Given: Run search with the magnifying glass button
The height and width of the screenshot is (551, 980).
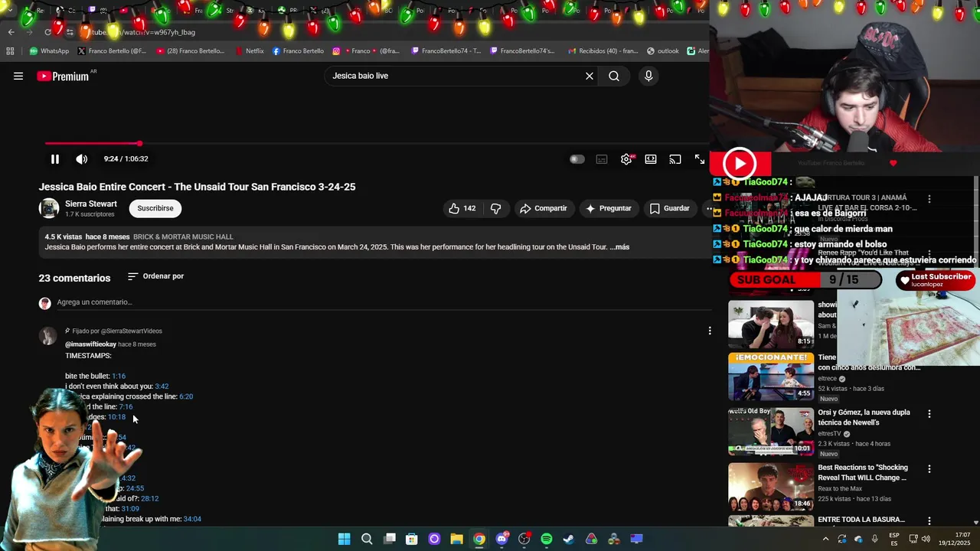Looking at the screenshot, I should pos(614,76).
